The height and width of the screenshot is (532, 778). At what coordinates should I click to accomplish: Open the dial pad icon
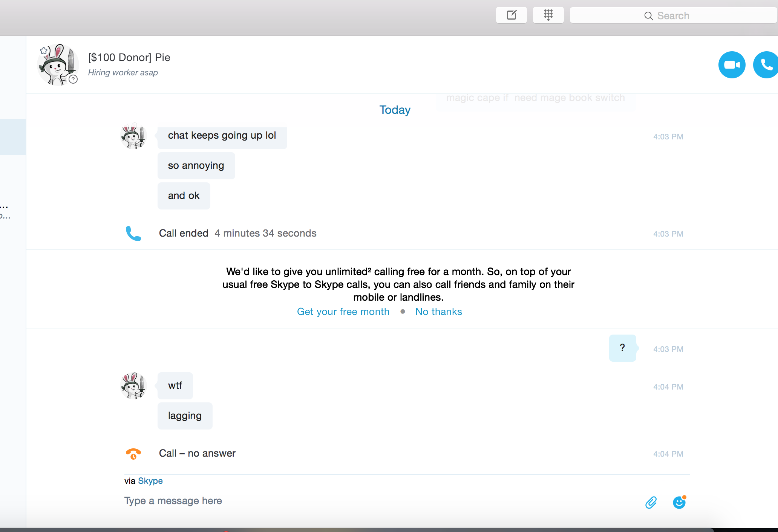pyautogui.click(x=548, y=15)
